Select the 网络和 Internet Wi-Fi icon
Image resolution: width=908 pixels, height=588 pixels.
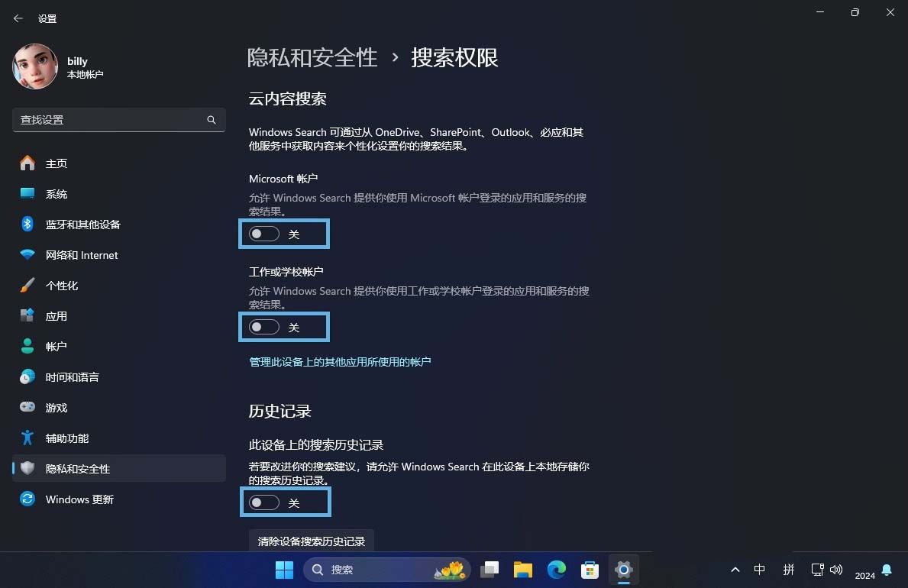[x=27, y=255]
